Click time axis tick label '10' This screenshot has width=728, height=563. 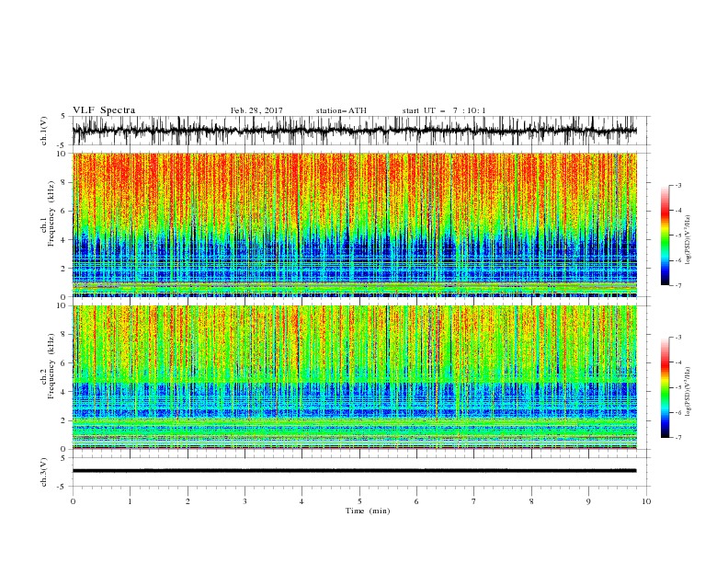[646, 501]
